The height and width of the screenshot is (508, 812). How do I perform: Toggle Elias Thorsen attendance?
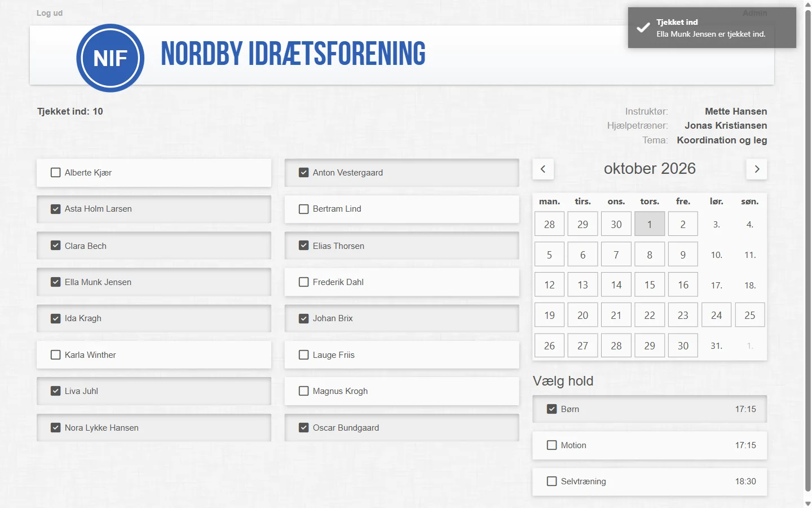pyautogui.click(x=402, y=246)
